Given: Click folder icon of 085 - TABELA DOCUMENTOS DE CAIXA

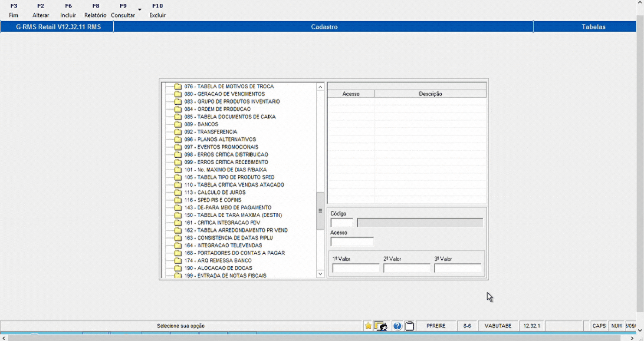Looking at the screenshot, I should tap(178, 117).
